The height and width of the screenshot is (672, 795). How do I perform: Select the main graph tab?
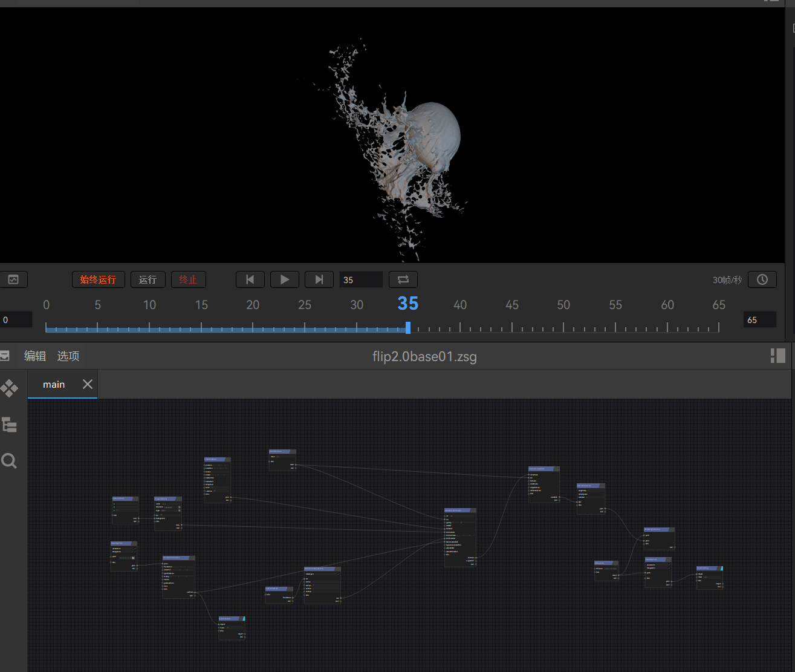pyautogui.click(x=54, y=385)
